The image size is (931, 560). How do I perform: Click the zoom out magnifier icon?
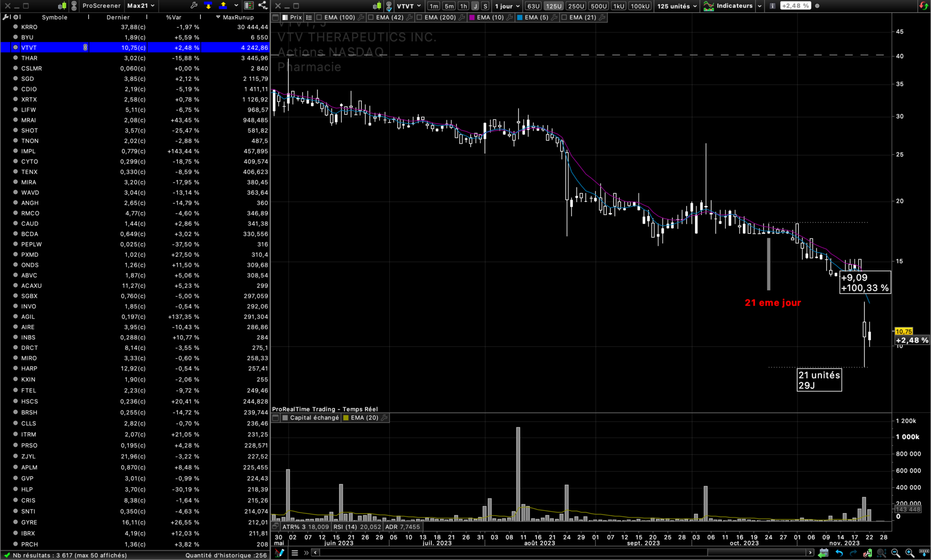pos(896,553)
